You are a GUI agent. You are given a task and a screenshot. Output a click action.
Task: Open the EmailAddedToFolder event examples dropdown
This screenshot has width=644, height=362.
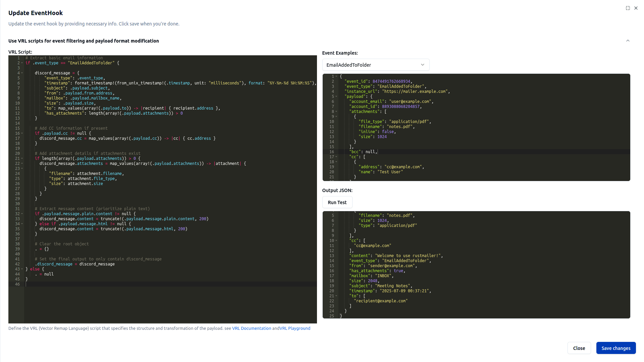click(x=376, y=65)
